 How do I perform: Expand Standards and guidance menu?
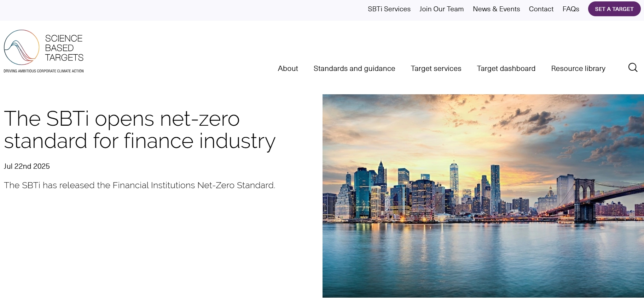click(354, 68)
